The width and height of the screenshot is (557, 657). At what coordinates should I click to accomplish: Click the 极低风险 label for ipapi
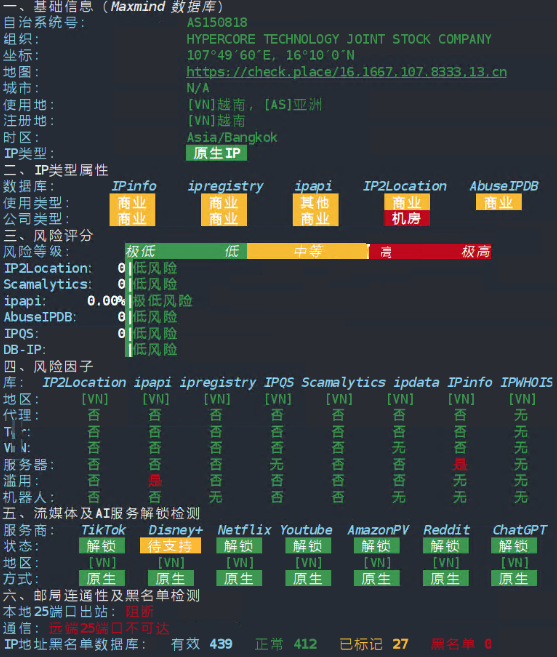point(163,300)
